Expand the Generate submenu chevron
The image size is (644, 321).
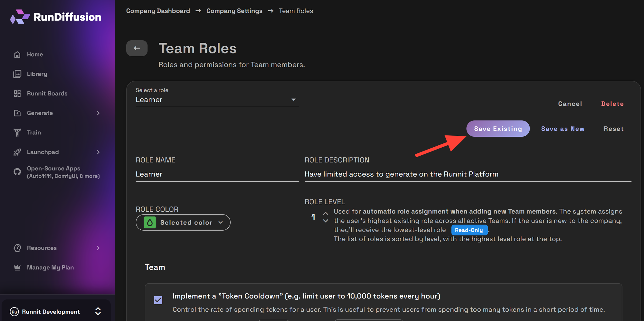(98, 113)
